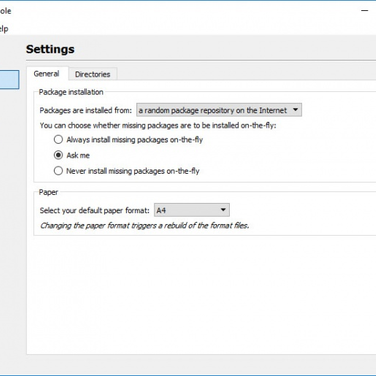Switch to the General tab
Viewport: 376px width, 376px height.
47,74
